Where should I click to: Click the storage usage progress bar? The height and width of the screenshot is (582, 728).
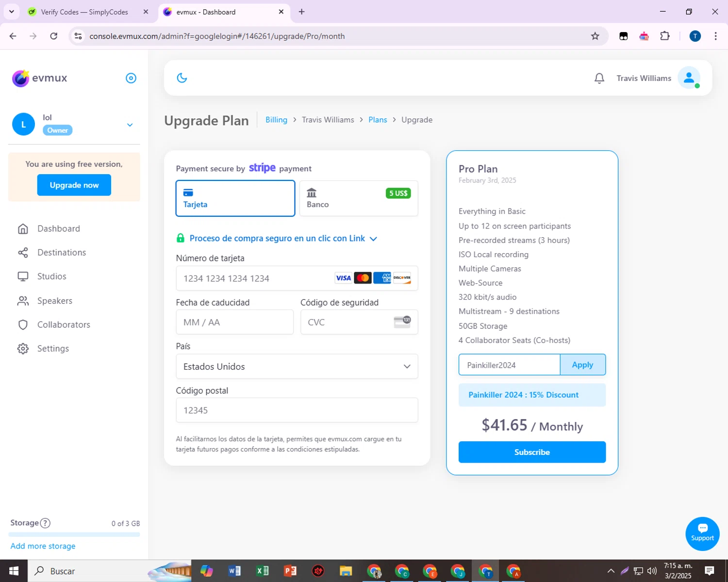point(74,534)
